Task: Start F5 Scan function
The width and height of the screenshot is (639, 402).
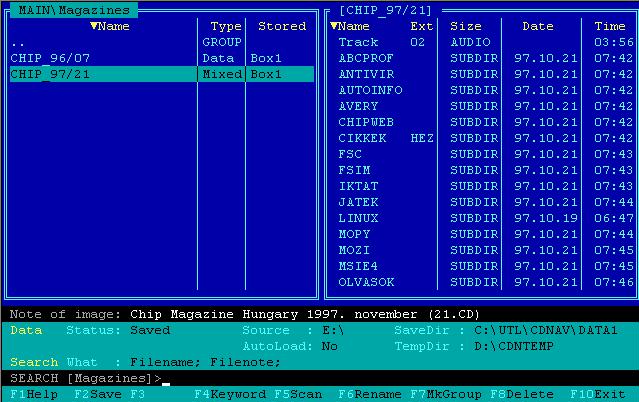Action: pos(298,394)
